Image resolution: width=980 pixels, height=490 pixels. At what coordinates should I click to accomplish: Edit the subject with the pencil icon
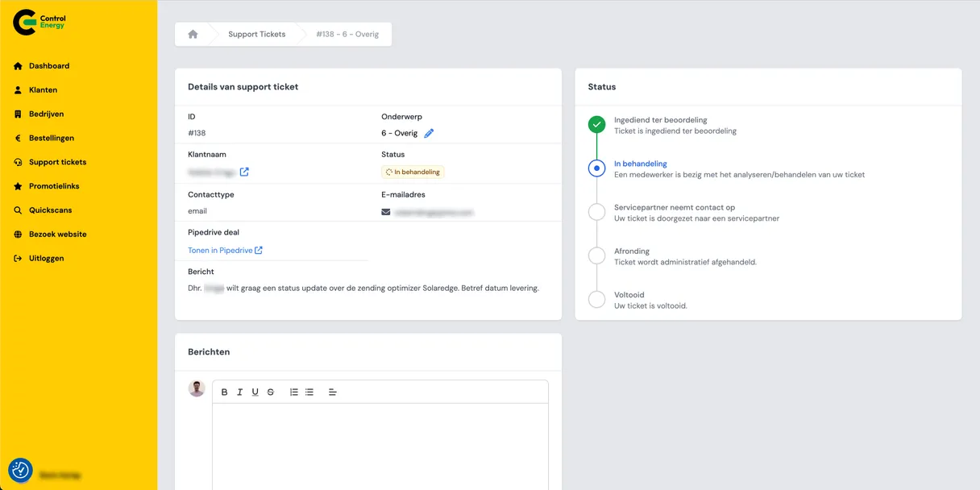[x=429, y=134]
